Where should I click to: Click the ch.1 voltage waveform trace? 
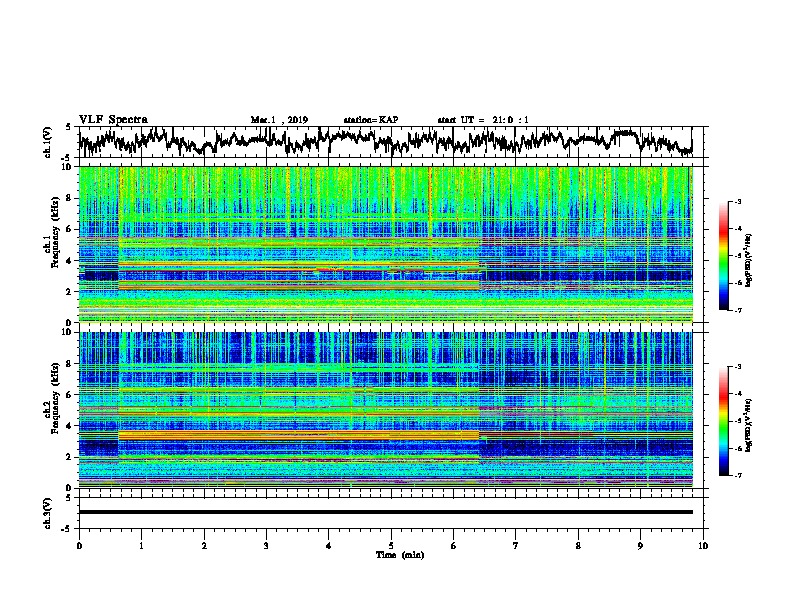(385, 140)
